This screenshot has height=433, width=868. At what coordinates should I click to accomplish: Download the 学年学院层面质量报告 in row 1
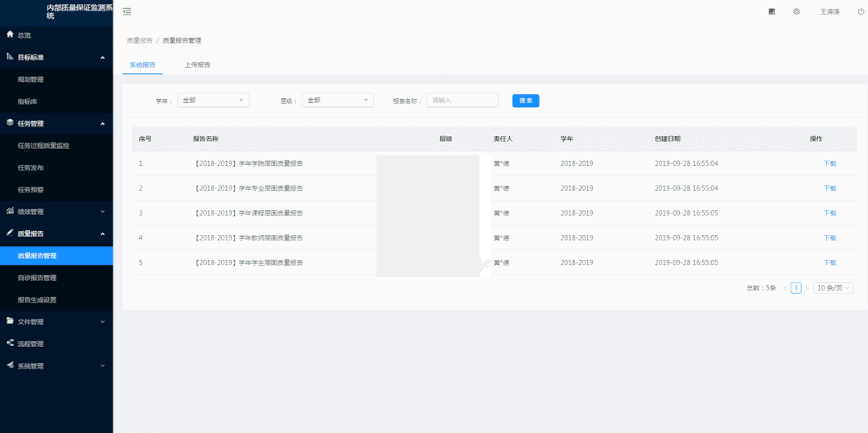(x=829, y=163)
